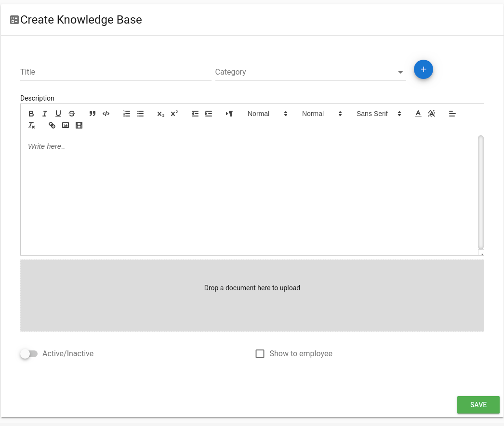504x426 pixels.
Task: Apply italic formatting
Action: (45, 114)
